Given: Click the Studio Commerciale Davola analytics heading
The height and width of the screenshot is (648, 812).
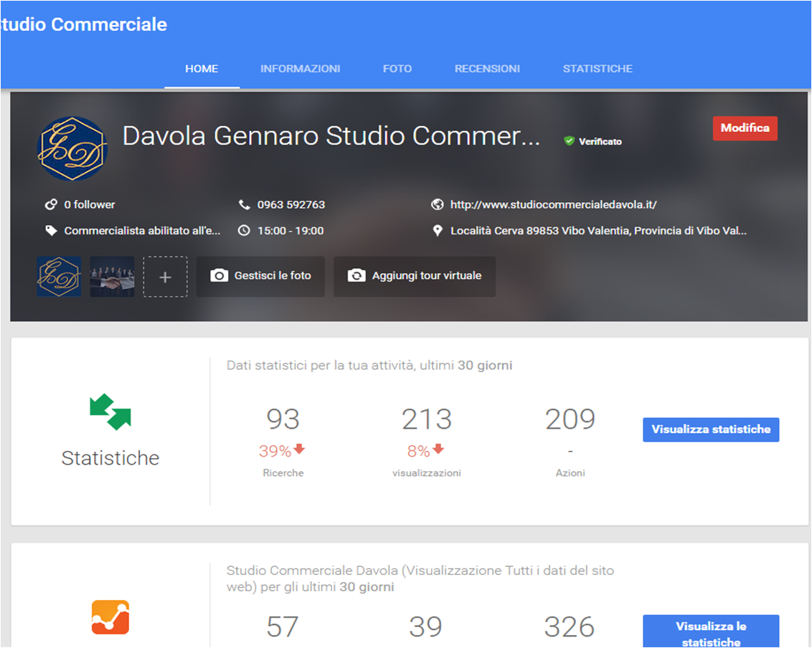Looking at the screenshot, I should coord(420,578).
